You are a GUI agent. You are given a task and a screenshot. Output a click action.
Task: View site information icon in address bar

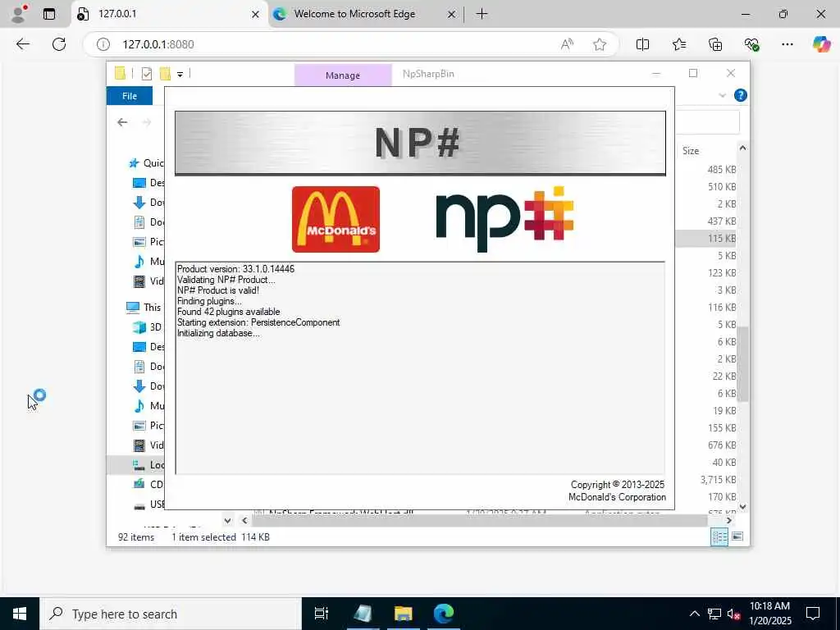(x=103, y=44)
